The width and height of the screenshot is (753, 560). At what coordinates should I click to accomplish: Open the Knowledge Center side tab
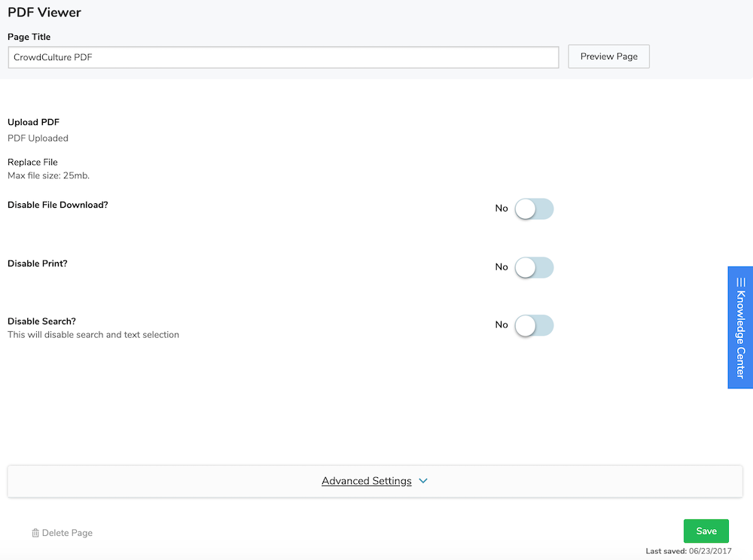[740, 327]
